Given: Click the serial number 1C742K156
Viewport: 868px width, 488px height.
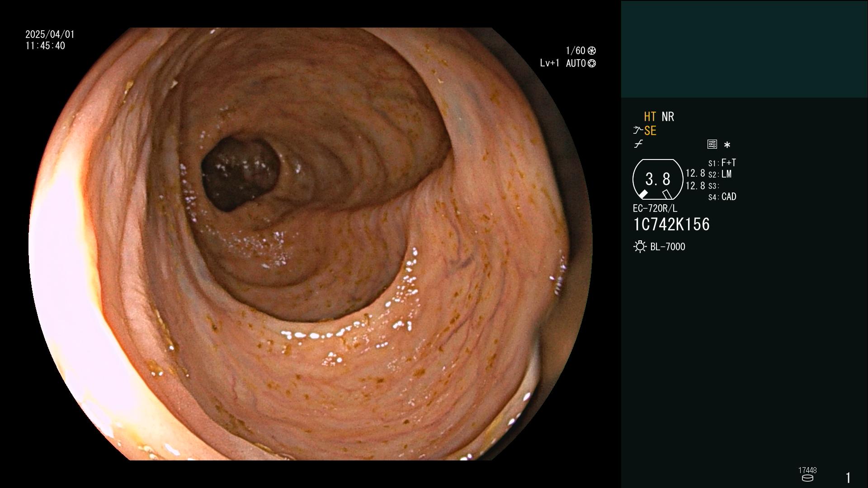Looking at the screenshot, I should click(x=672, y=225).
